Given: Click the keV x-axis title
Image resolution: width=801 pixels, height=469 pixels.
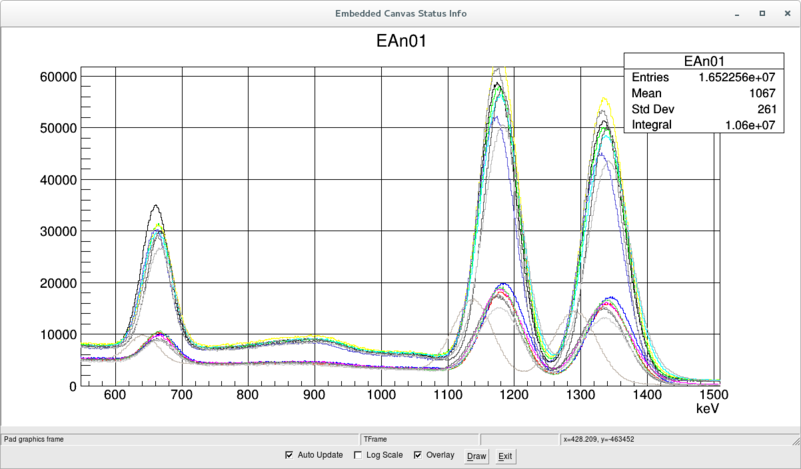Looking at the screenshot, I should pos(706,410).
